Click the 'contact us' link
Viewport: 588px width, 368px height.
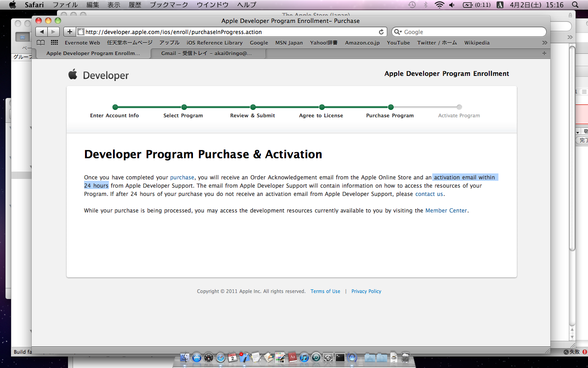429,194
